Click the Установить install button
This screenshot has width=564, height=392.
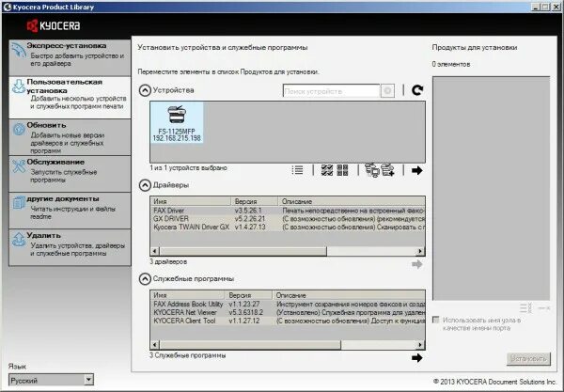528,358
